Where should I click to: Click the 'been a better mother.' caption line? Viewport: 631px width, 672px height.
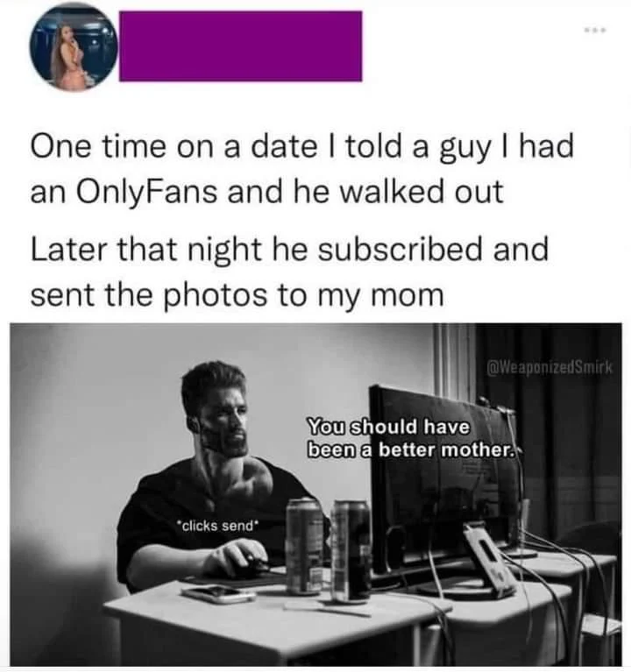tap(411, 450)
